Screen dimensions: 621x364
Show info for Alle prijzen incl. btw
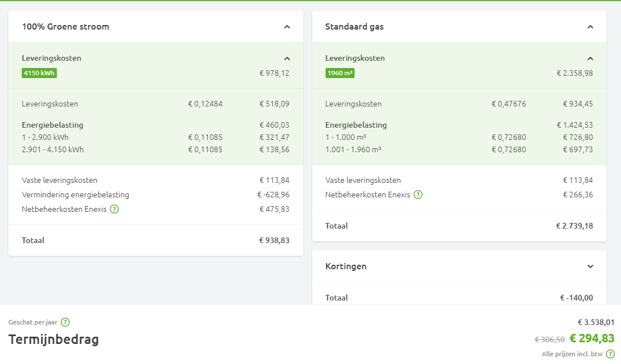(x=610, y=354)
